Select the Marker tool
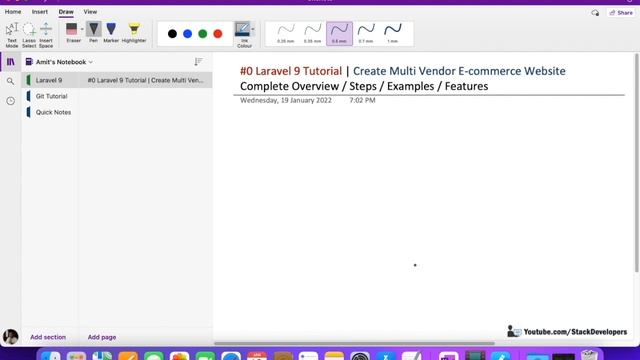 [x=111, y=33]
